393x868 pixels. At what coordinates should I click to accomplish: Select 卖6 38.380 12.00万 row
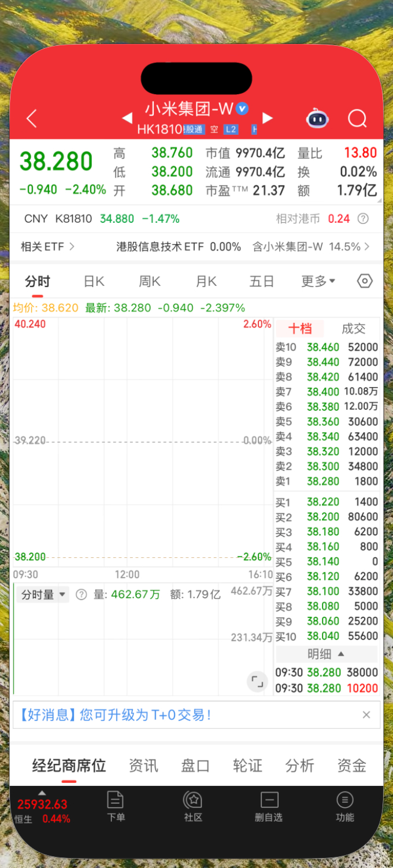(327, 407)
